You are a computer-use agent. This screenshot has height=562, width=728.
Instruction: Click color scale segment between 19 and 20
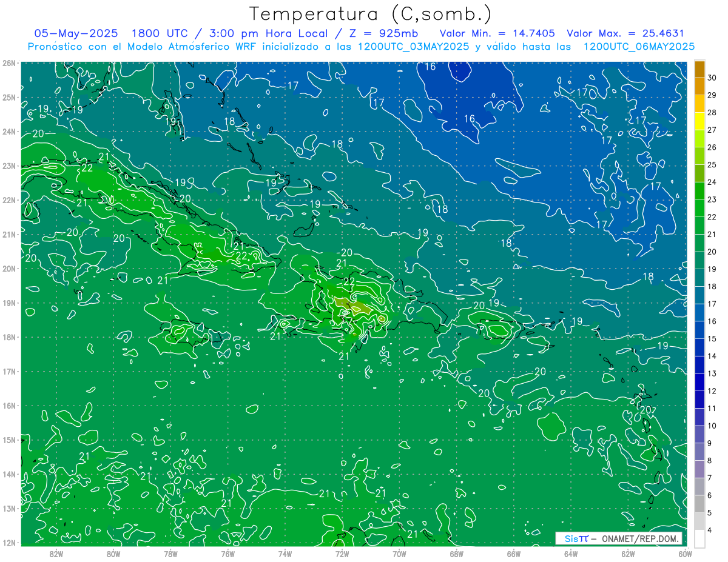point(699,260)
